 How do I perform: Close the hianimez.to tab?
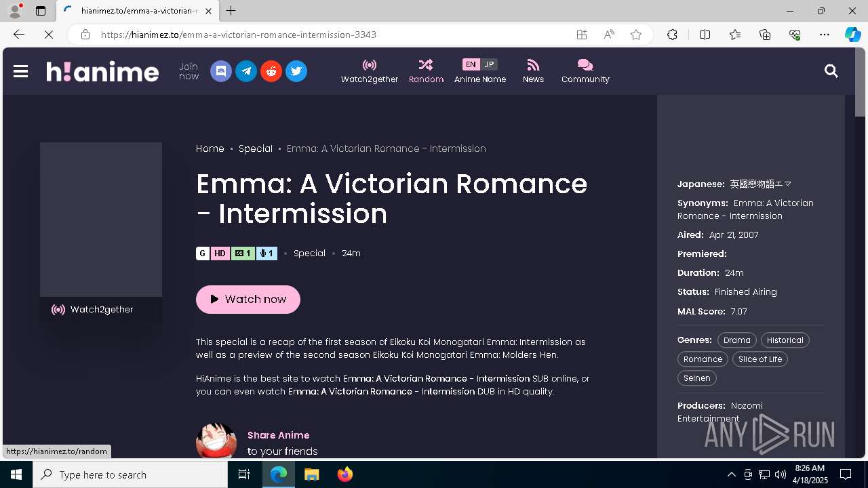click(x=208, y=11)
